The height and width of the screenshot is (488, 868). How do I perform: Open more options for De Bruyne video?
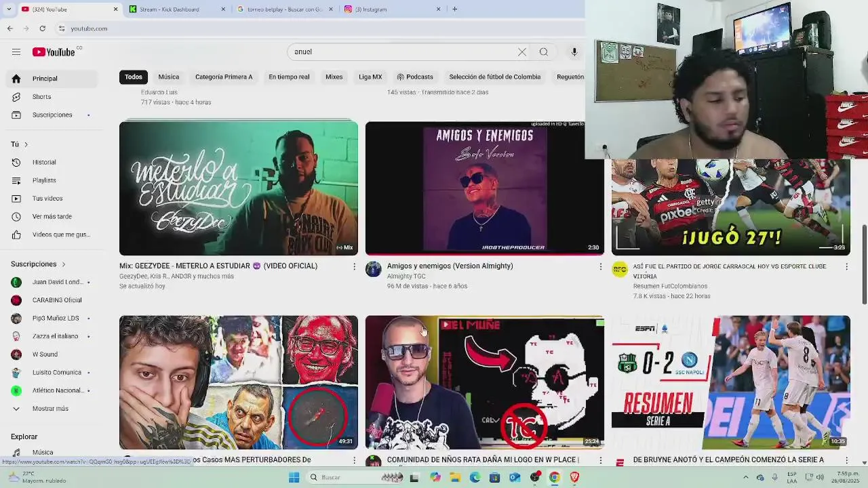846,460
